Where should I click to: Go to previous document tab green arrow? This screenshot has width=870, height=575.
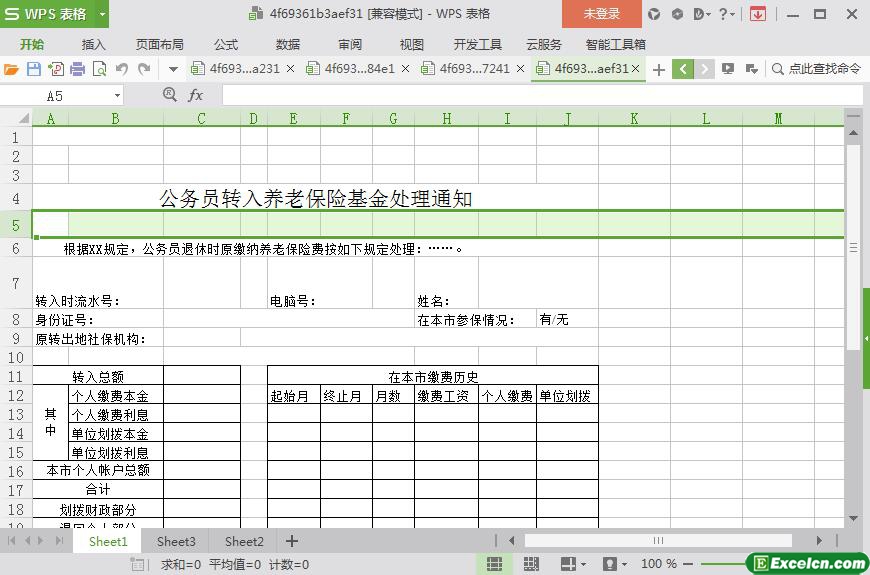(683, 69)
